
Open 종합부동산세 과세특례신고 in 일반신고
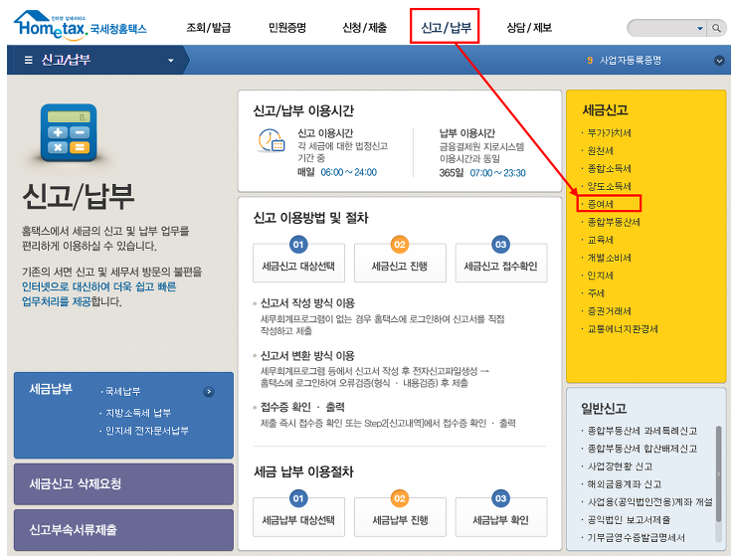point(643,431)
